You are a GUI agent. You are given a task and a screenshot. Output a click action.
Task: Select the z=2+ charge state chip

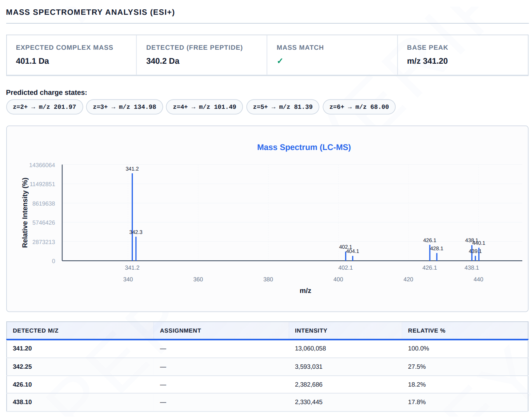(45, 107)
